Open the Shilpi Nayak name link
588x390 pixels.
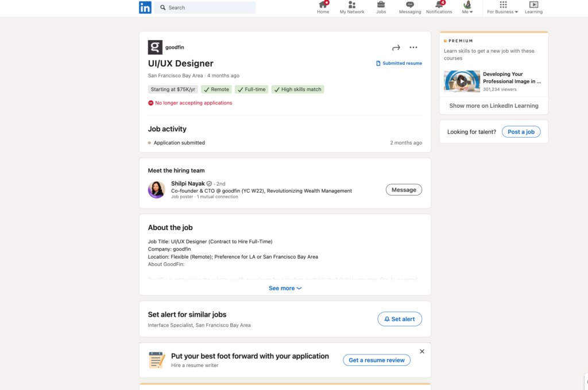(x=188, y=184)
